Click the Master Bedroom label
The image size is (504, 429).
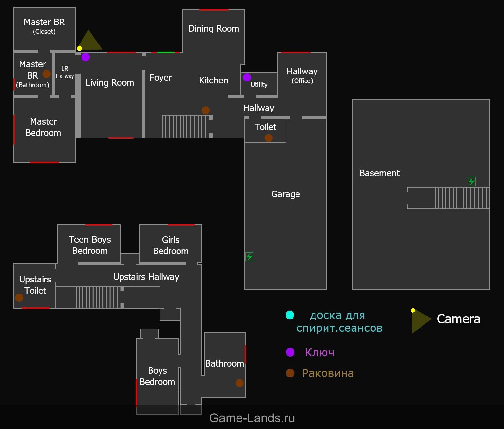coord(43,127)
